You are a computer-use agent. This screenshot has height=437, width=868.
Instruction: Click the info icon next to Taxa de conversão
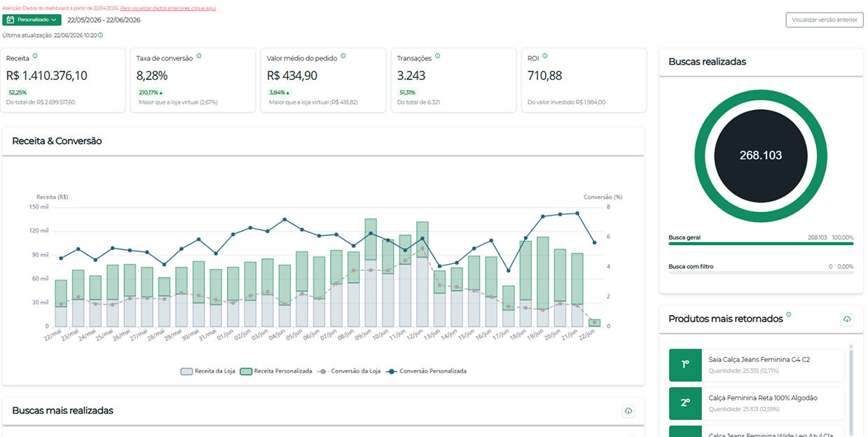point(199,56)
